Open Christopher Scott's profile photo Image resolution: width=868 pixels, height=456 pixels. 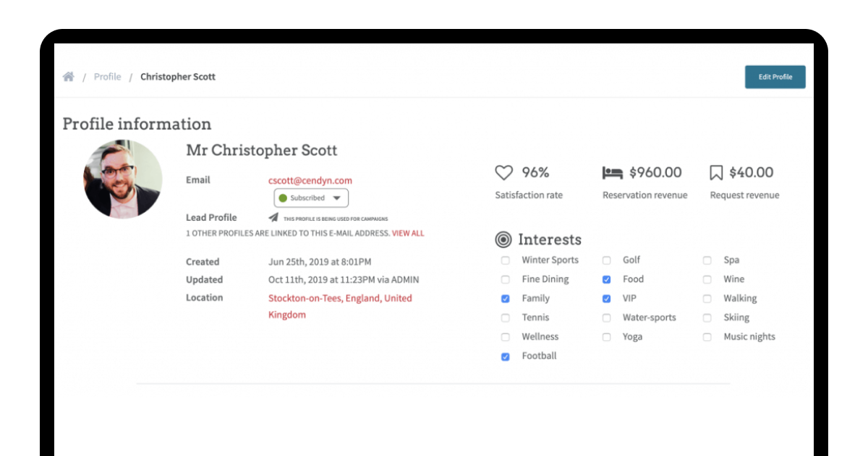coord(122,177)
